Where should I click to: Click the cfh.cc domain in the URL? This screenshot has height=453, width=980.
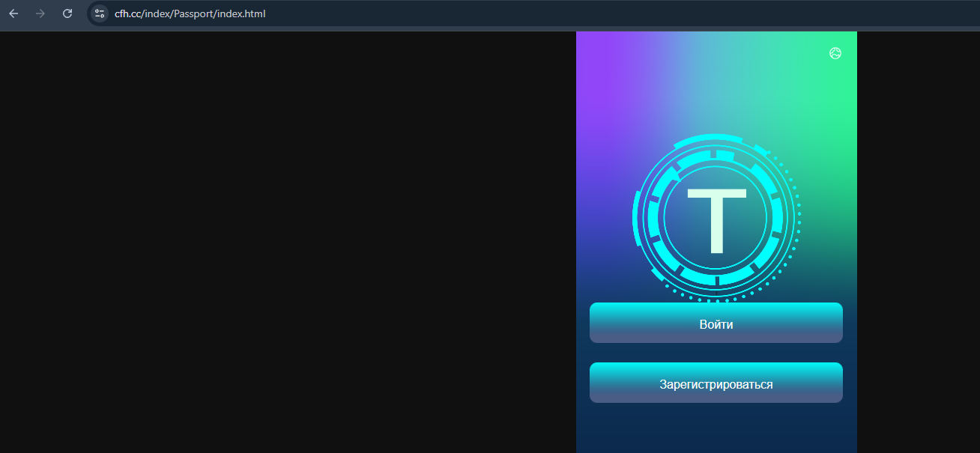coord(127,13)
